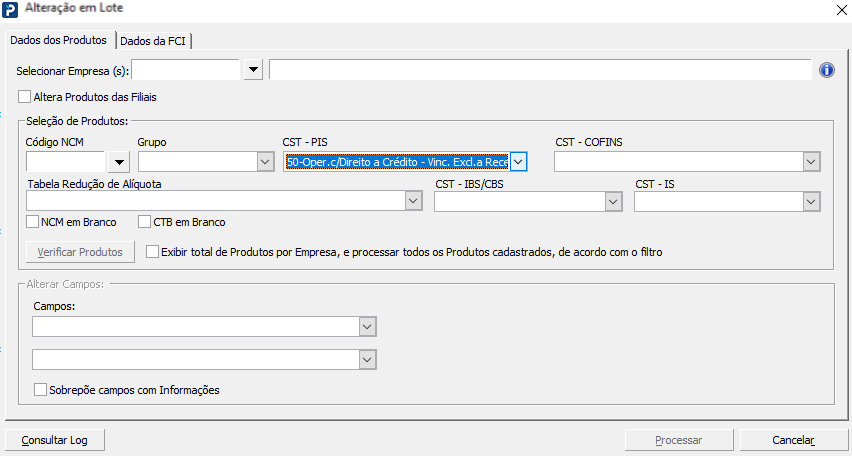This screenshot has width=852, height=456.
Task: Close the Alteração em Lote window
Action: 841,10
